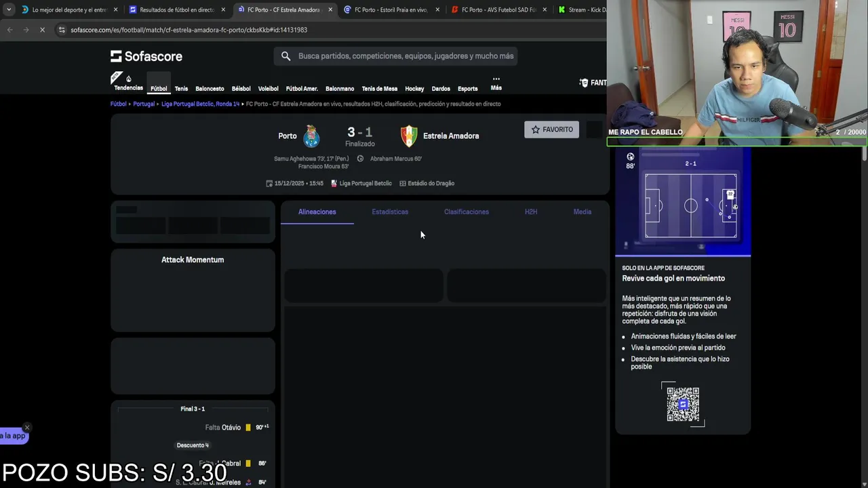This screenshot has width=868, height=488.
Task: Select the Tenis sport tab
Action: (181, 89)
